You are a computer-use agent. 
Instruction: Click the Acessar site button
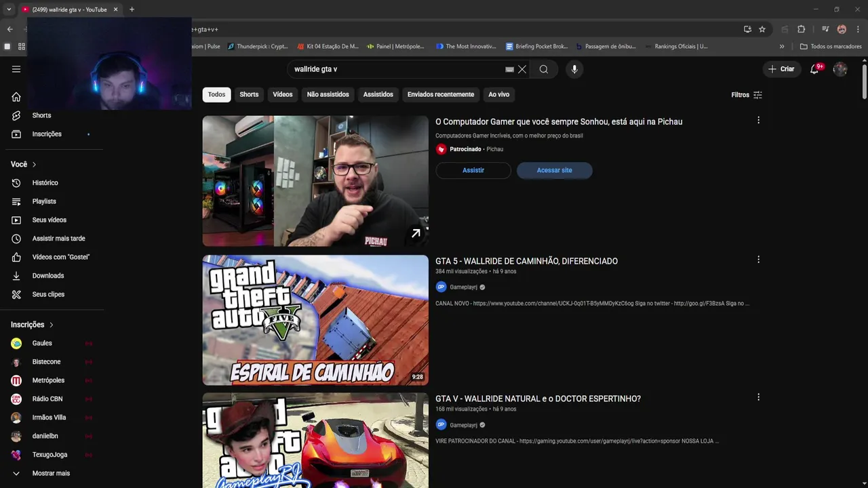(x=555, y=170)
